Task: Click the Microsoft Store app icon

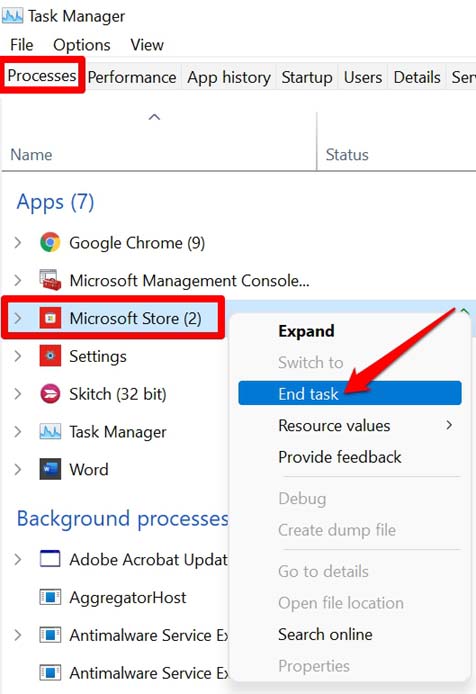Action: (x=50, y=318)
